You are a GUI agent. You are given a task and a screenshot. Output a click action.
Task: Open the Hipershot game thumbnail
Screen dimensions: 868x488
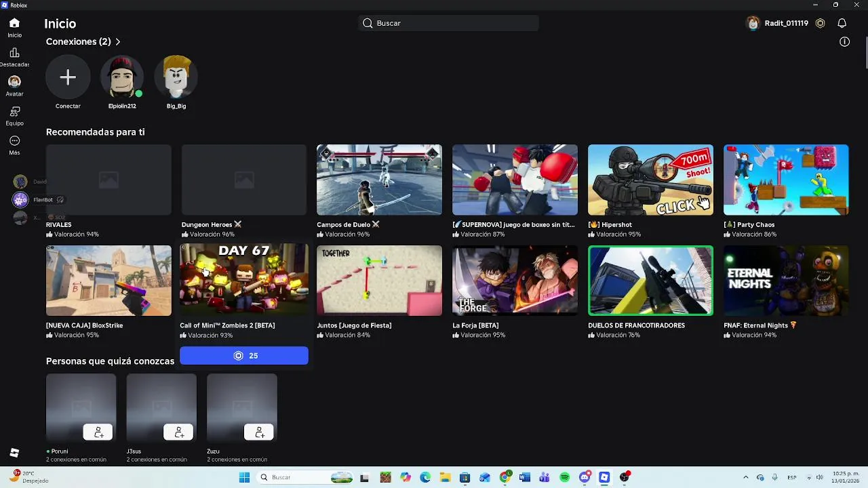coord(650,180)
